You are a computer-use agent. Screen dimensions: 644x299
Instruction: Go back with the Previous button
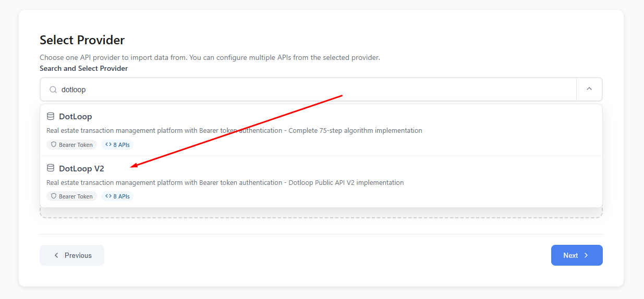(x=72, y=255)
